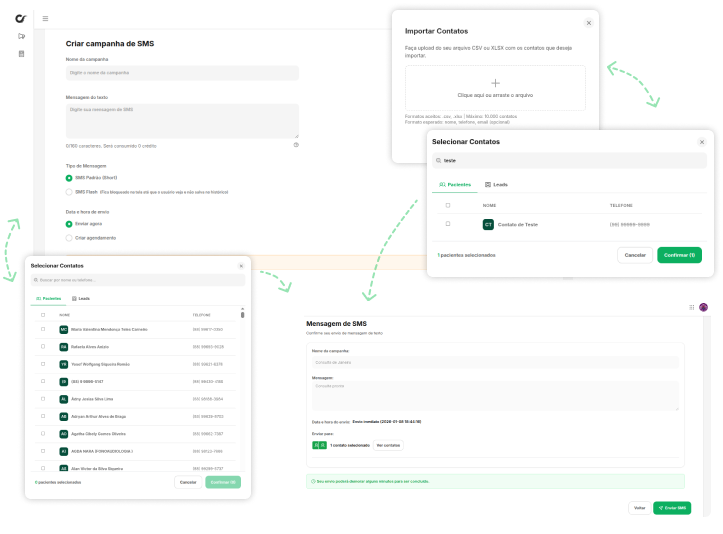Tick the checkbox next to Rafaela Alves Anizio
This screenshot has height=534, width=723.
point(43,346)
